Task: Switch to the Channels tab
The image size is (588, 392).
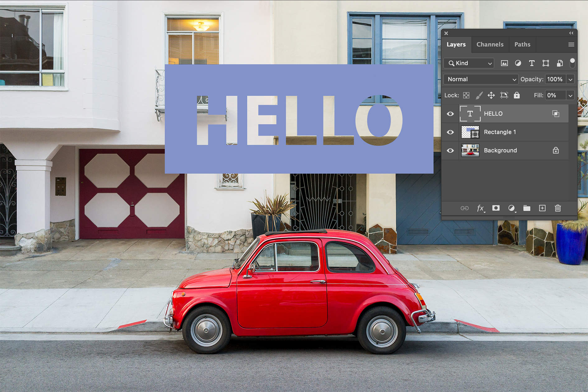Action: 490,44
